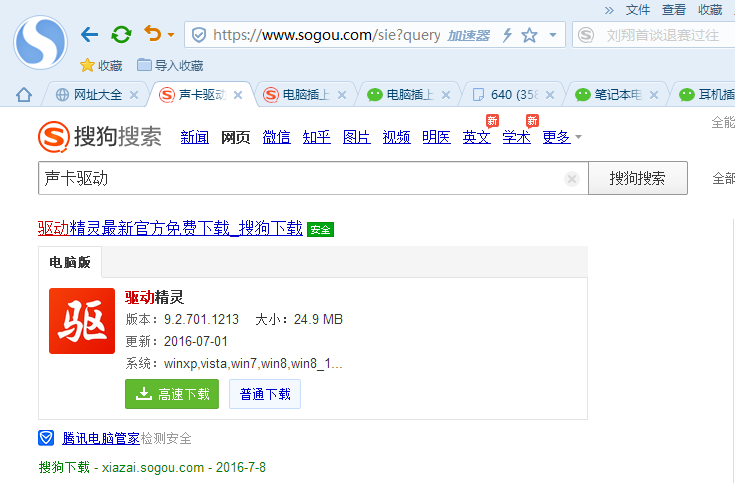Screen dimensions: 735x483
Task: Click the Sogou search engine icon
Action: (586, 35)
